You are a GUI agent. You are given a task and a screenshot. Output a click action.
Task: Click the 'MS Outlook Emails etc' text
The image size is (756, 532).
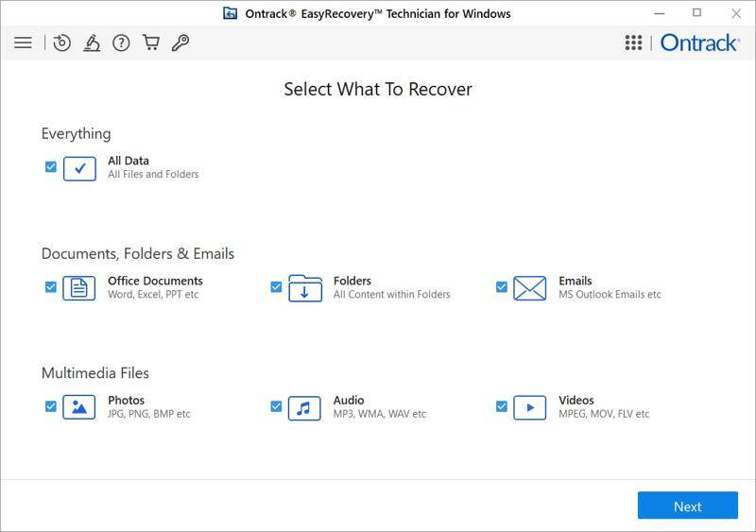[x=610, y=295]
